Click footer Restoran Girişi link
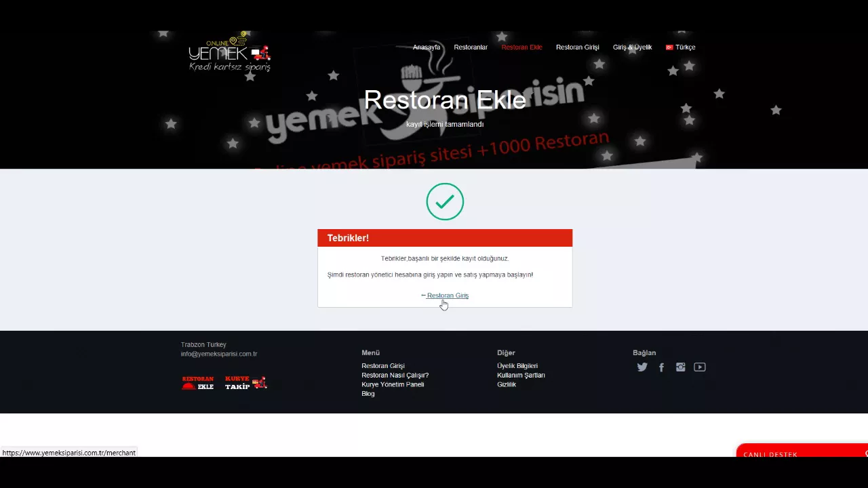Image resolution: width=868 pixels, height=488 pixels. coord(383,366)
